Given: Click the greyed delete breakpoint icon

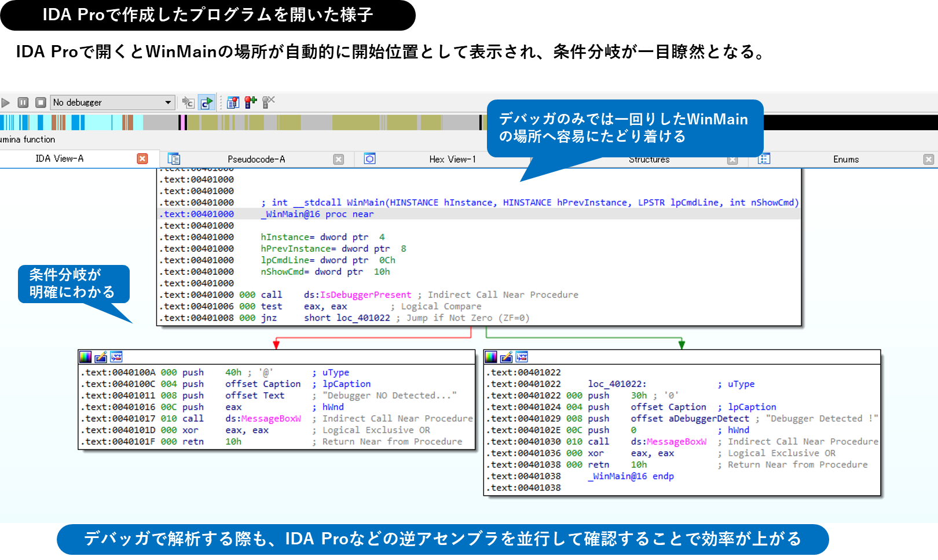Looking at the screenshot, I should [268, 102].
